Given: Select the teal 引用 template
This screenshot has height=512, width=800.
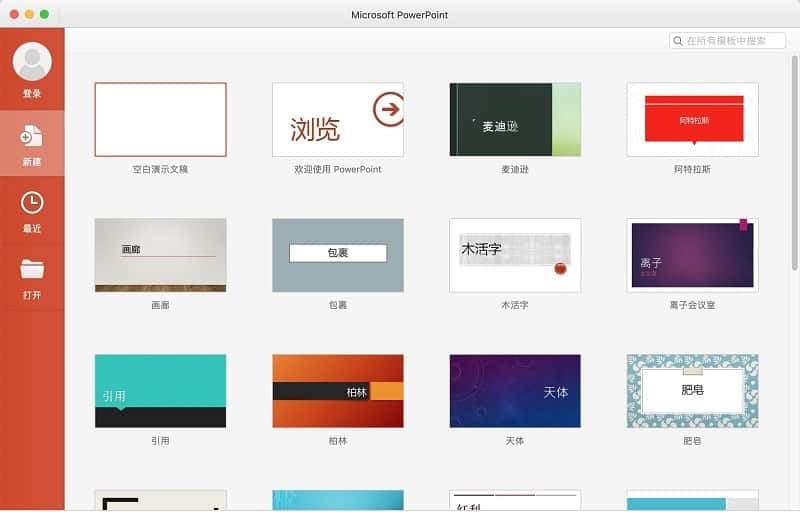Looking at the screenshot, I should 160,391.
